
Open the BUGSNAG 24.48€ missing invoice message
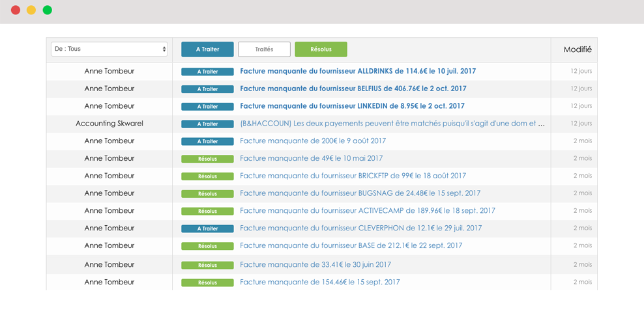pos(360,193)
